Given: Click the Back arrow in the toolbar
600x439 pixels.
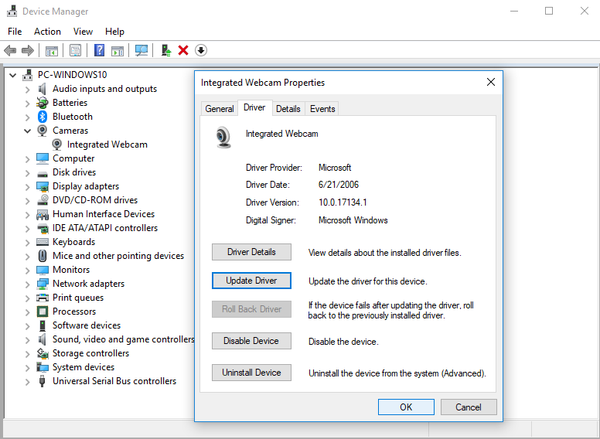Looking at the screenshot, I should 11,50.
